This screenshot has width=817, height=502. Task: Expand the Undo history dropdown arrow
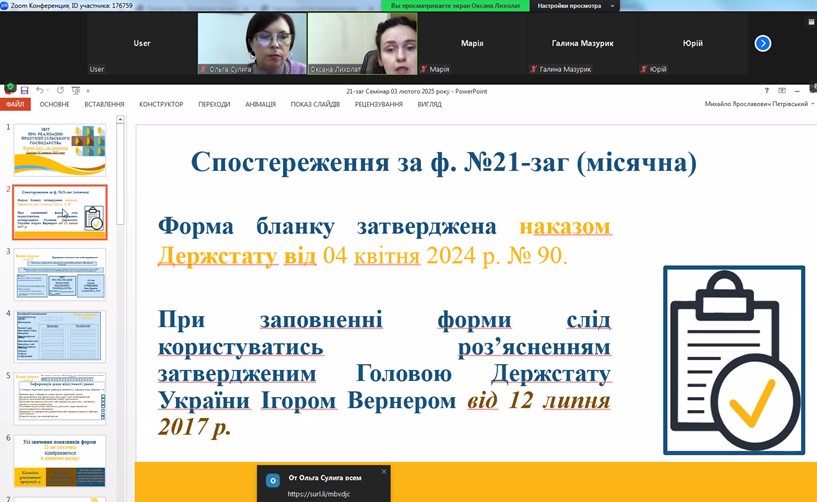(x=46, y=91)
